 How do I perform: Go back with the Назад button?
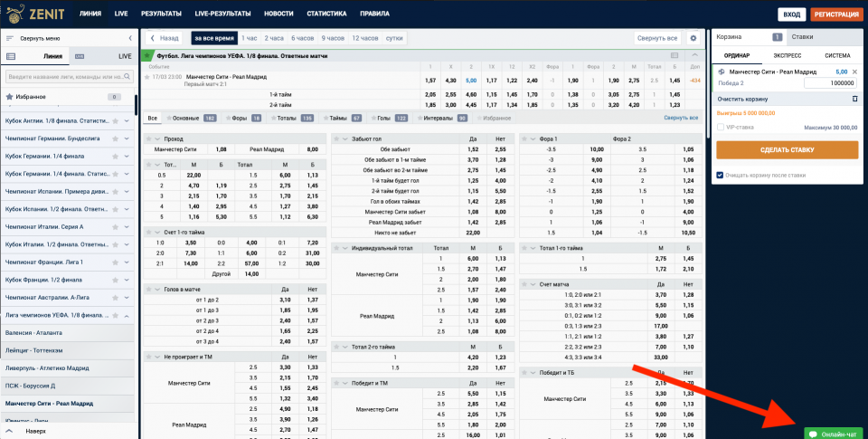pos(165,38)
